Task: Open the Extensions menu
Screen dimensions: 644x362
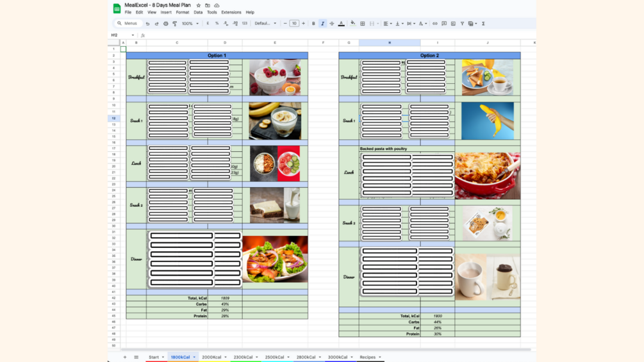Action: pos(231,12)
